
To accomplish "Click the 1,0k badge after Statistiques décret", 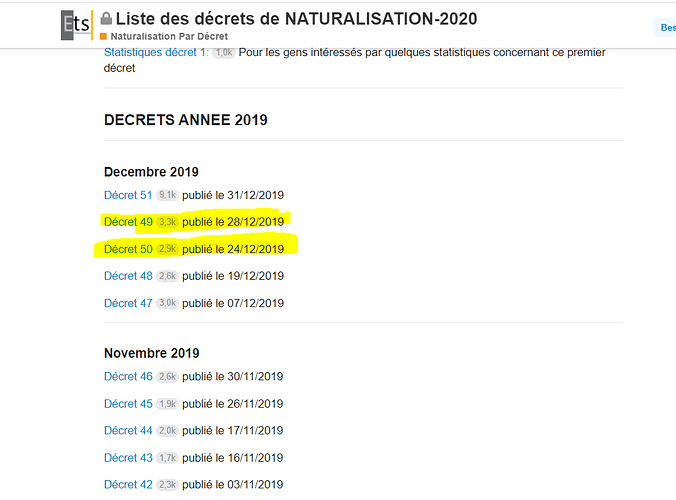I will (224, 53).
